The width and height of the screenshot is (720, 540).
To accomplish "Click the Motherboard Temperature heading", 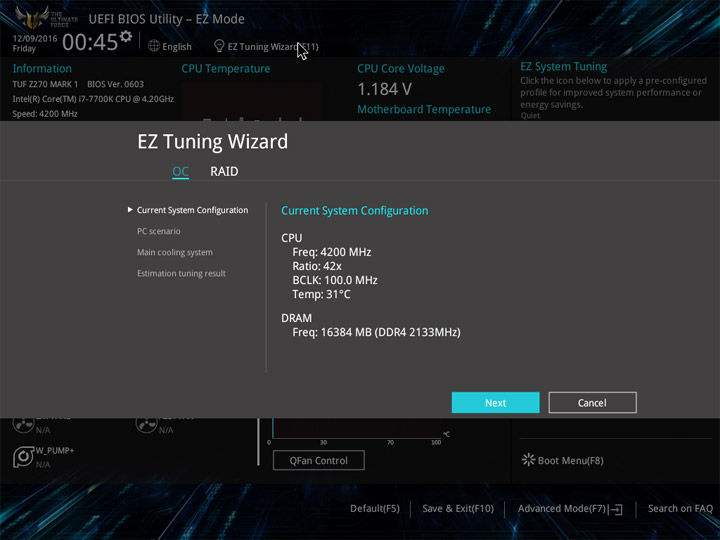I will pyautogui.click(x=424, y=109).
